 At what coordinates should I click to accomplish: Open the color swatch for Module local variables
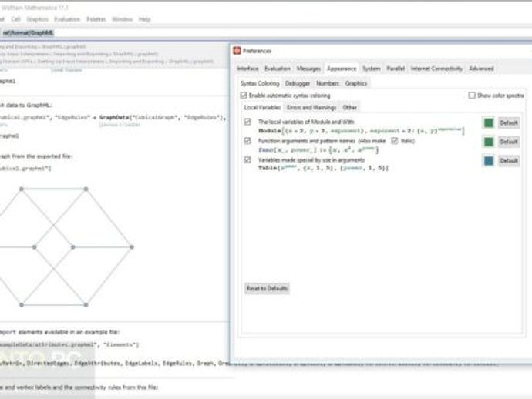489,122
